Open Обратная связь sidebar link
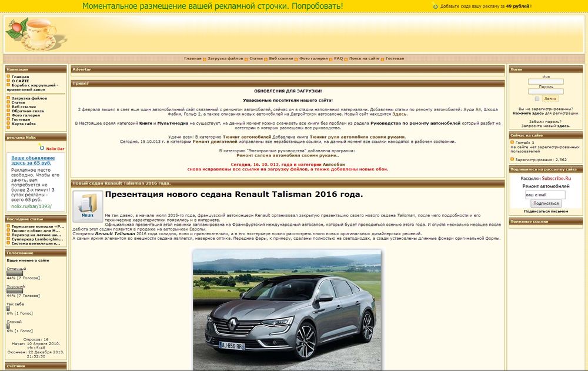 (x=28, y=111)
